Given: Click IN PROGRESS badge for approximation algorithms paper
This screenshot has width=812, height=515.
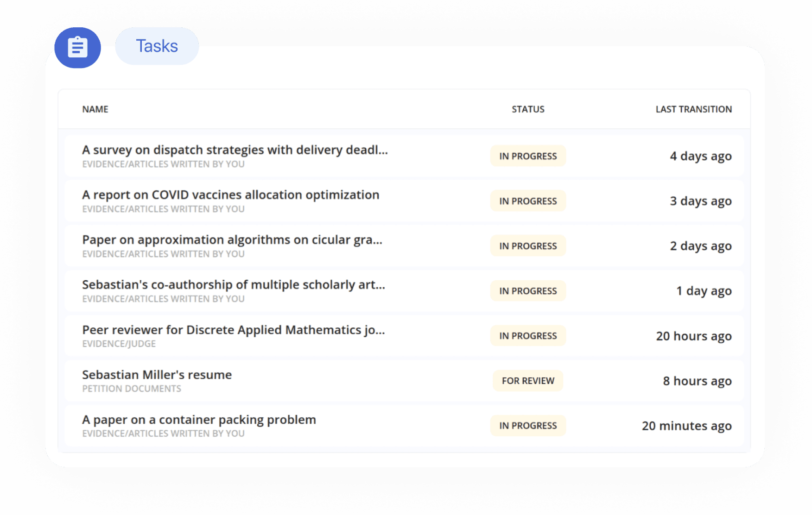Looking at the screenshot, I should click(x=528, y=246).
